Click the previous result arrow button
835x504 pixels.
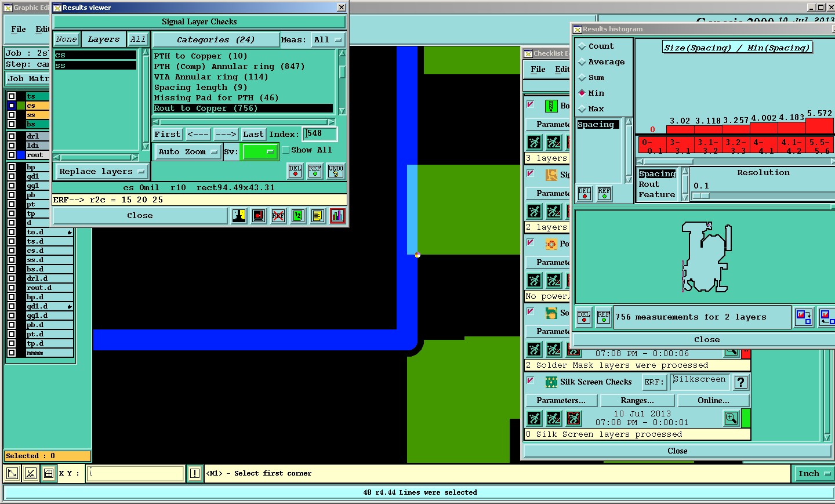198,135
